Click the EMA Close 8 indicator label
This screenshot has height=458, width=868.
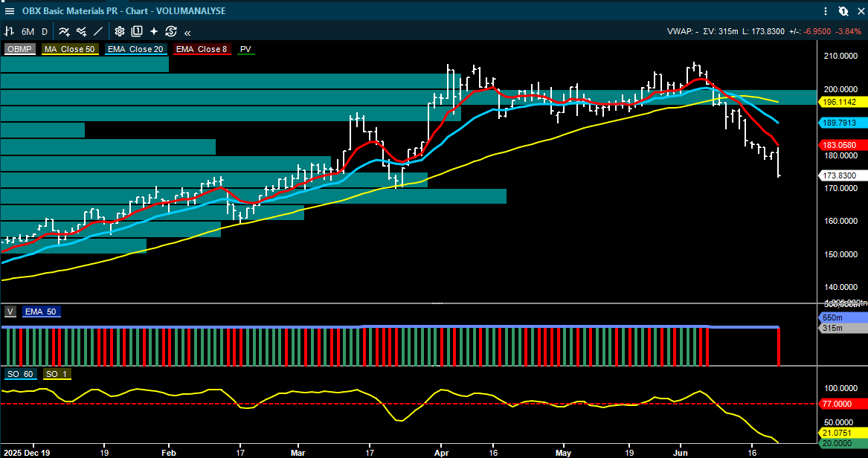[x=202, y=49]
